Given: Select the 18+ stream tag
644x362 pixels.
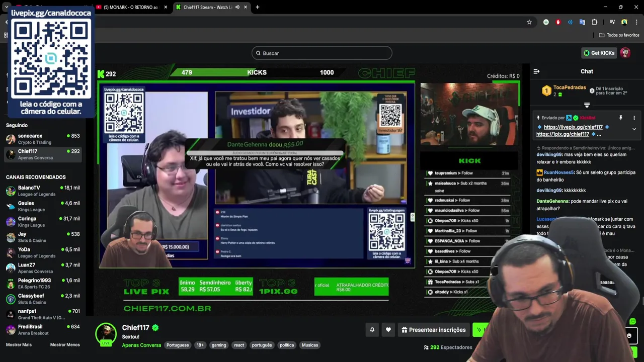Looking at the screenshot, I should click(200, 345).
